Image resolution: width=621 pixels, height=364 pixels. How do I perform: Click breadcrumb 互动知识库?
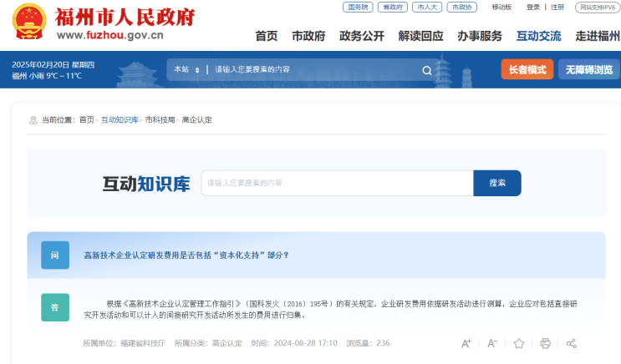[120, 120]
